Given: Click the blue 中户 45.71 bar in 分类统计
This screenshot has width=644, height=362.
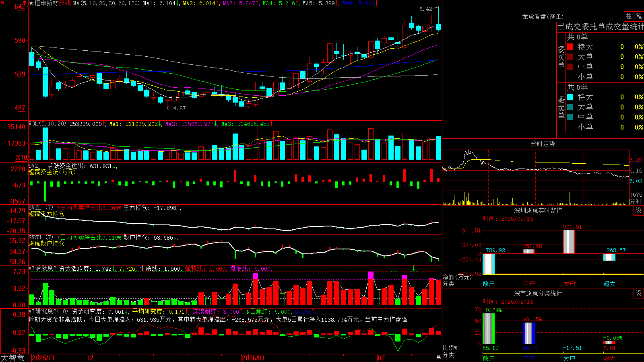Looking at the screenshot, I should [529, 333].
